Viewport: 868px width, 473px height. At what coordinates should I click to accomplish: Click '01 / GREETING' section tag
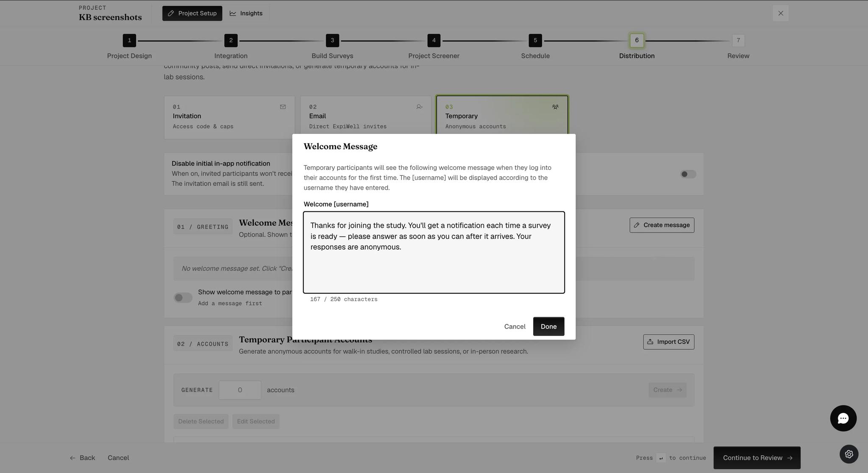click(x=203, y=227)
